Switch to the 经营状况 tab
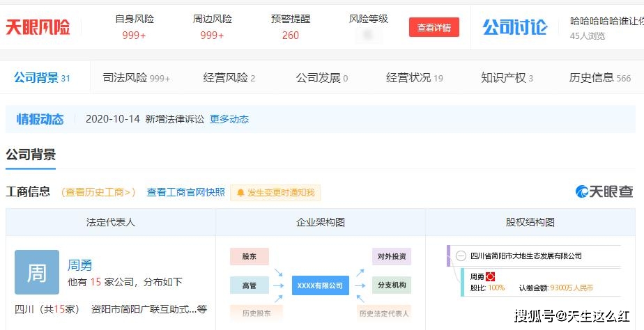 415,77
